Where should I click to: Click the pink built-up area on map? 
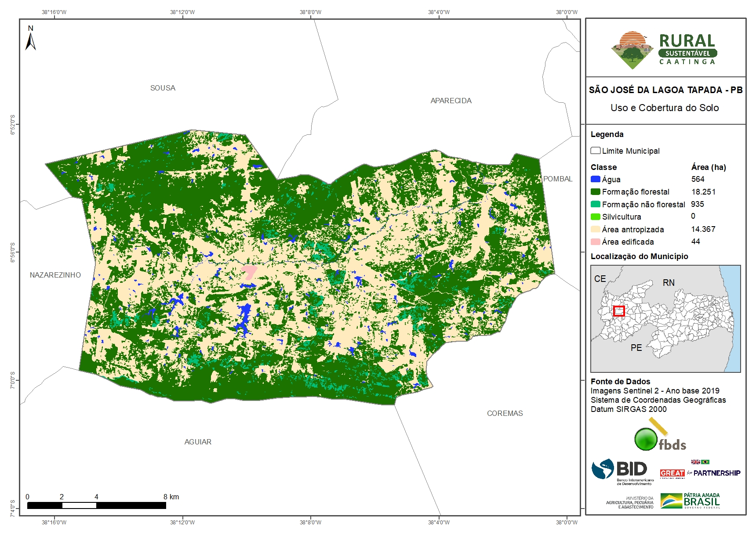[249, 271]
